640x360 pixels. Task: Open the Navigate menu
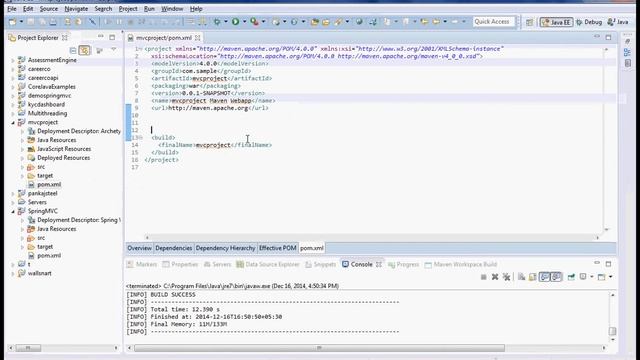[x=76, y=9]
